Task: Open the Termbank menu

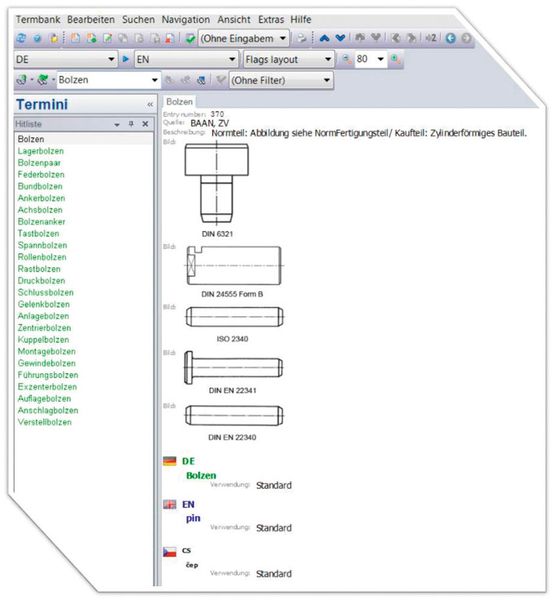Action: tap(38, 19)
